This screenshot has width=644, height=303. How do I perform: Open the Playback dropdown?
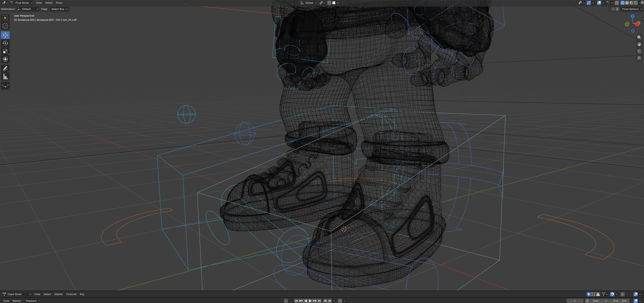tap(33, 301)
